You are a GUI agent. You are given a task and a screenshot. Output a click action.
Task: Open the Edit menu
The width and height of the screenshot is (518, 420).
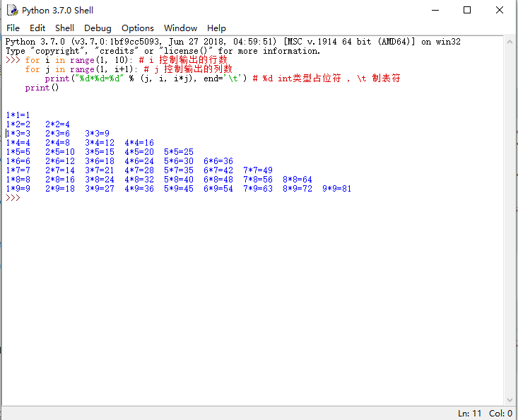[x=37, y=28]
